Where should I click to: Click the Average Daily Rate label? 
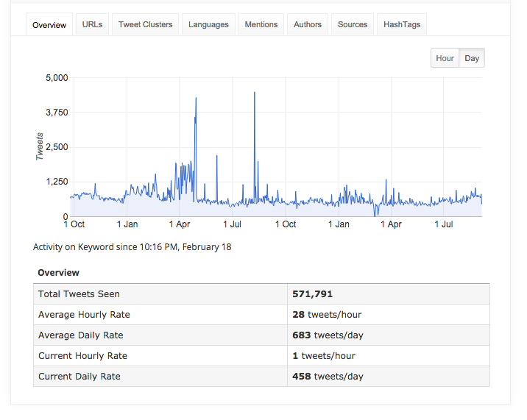coord(81,335)
